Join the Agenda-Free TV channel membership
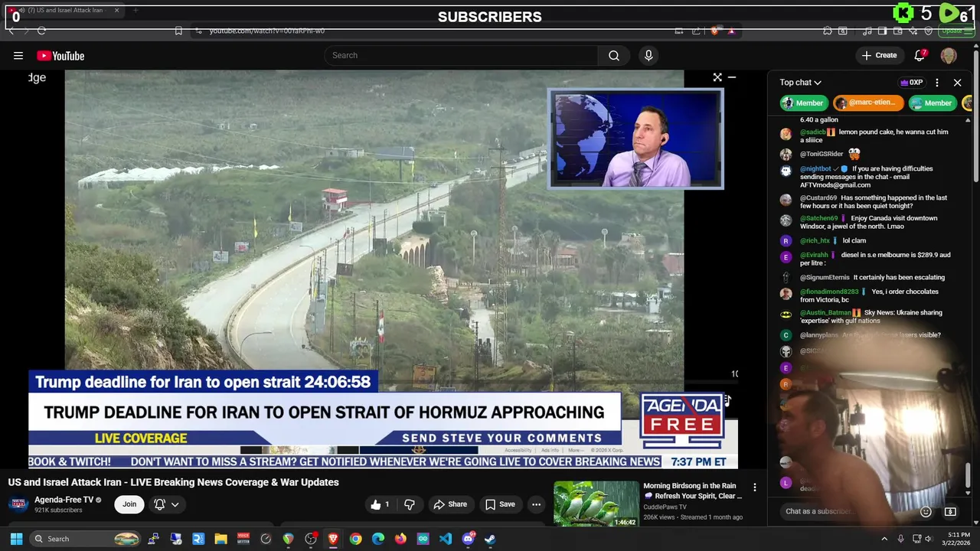This screenshot has height=551, width=980. click(129, 504)
